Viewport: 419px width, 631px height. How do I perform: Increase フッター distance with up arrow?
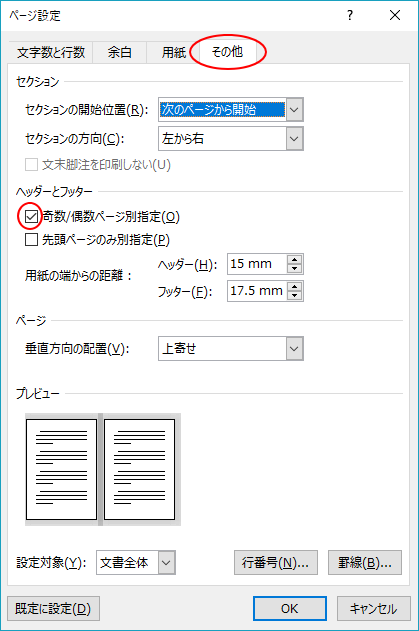coord(295,287)
